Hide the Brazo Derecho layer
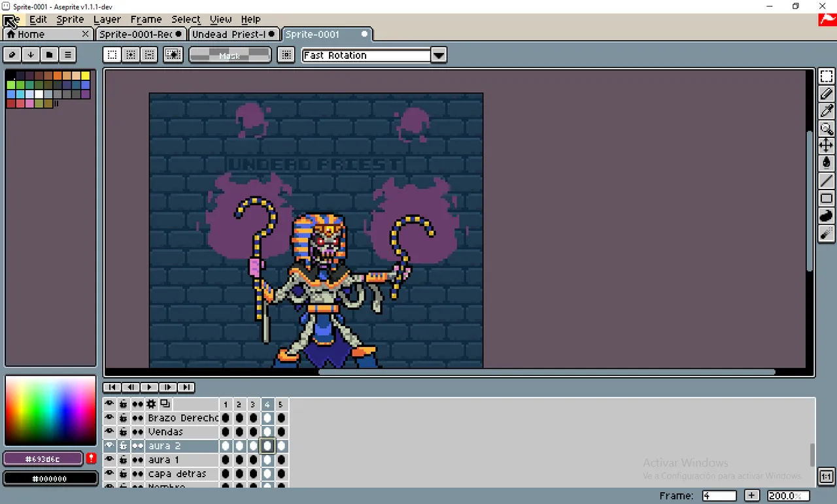Image resolution: width=837 pixels, height=504 pixels. tap(109, 418)
